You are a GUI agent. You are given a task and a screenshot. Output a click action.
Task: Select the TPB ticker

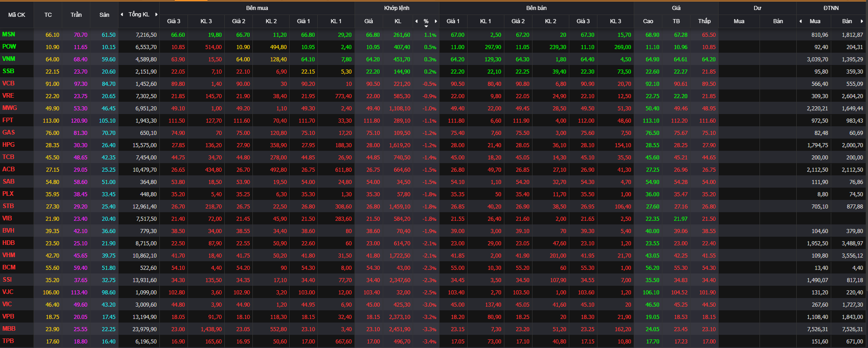(8, 341)
